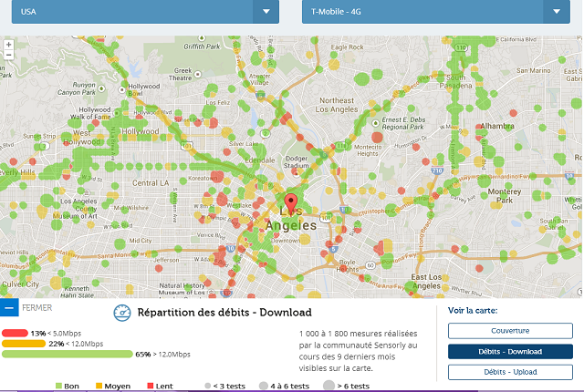Collapse the panel with the minus icon
The height and width of the screenshot is (392, 584).
9,308
